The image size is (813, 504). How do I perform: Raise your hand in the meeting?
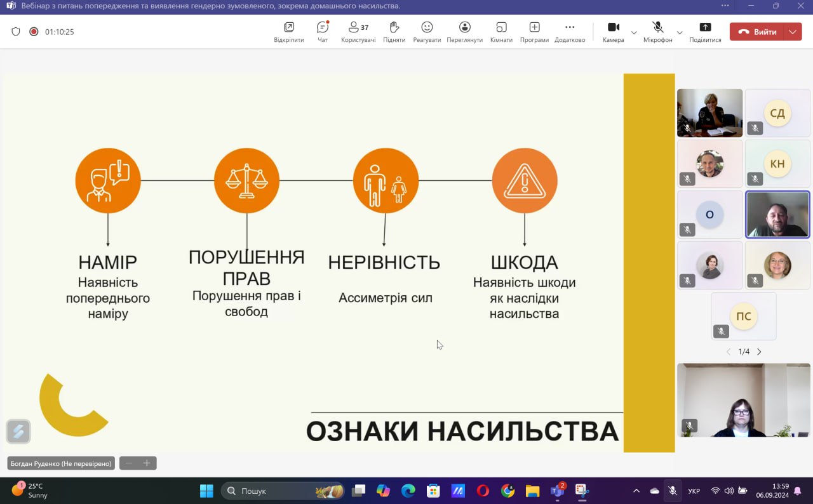(x=394, y=31)
